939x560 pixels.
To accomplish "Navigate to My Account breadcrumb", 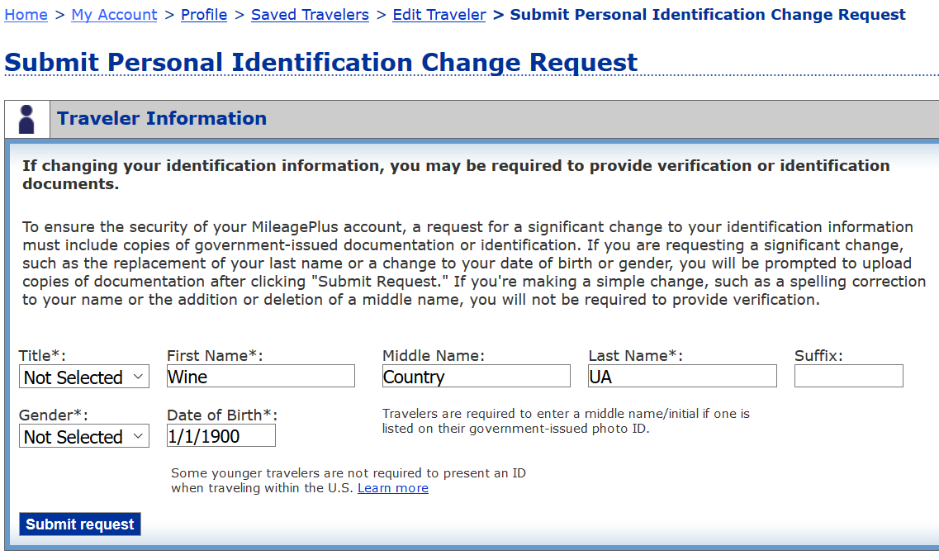I will click(114, 15).
